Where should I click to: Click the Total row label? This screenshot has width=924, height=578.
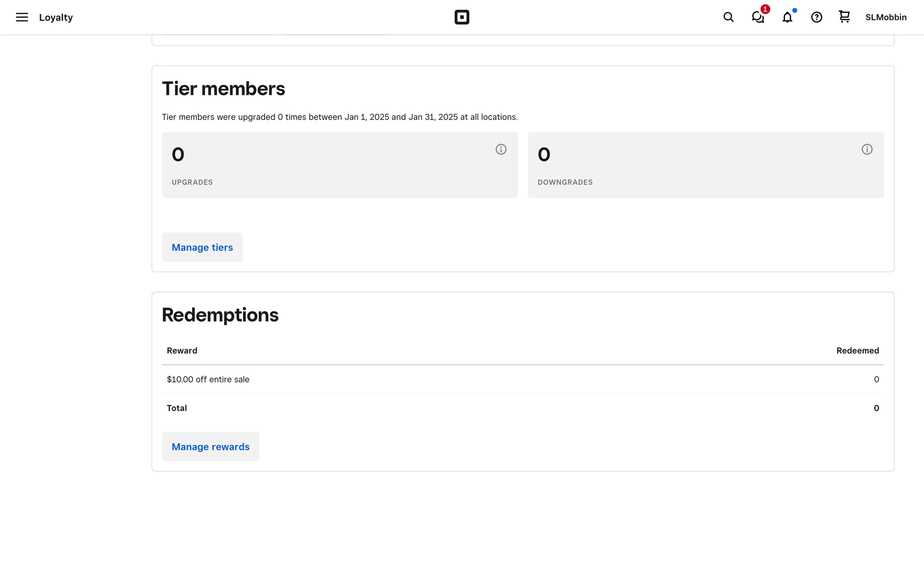pyautogui.click(x=177, y=408)
